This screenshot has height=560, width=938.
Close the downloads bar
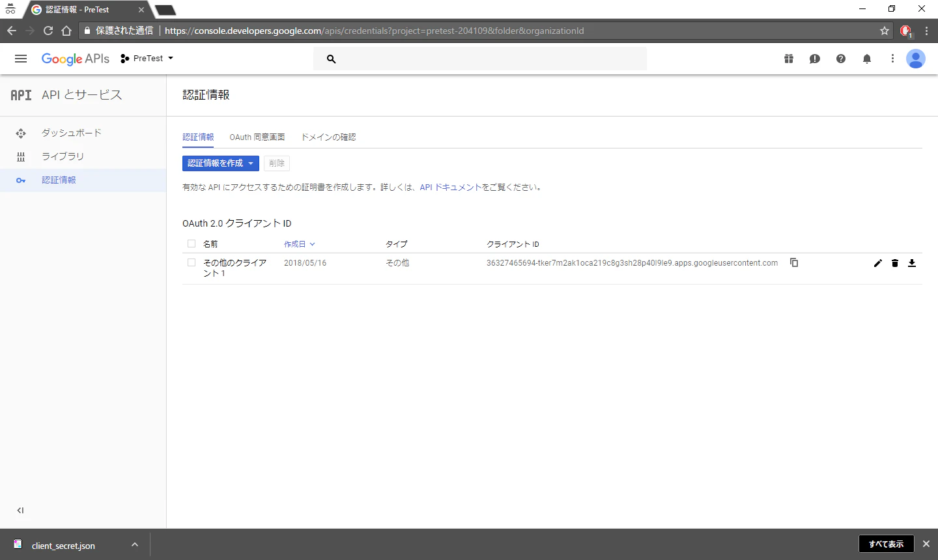[x=926, y=544]
